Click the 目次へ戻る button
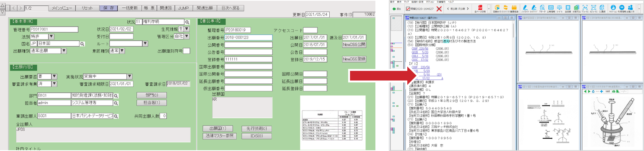Viewport: 644px width, 151px height. click(x=231, y=8)
